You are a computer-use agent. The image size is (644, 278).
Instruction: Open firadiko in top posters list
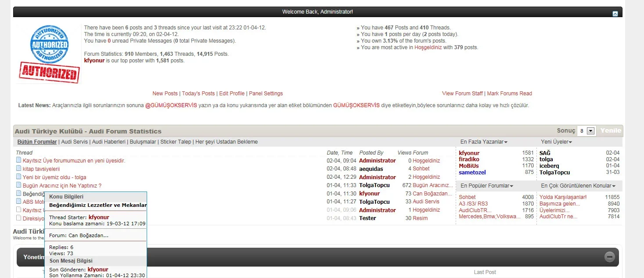click(469, 159)
